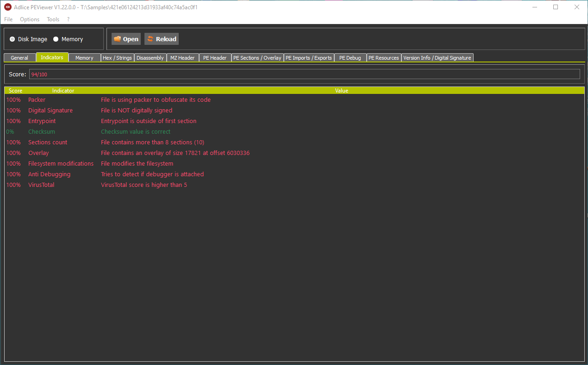Click the Indicator column header
588x365 pixels.
(63, 91)
